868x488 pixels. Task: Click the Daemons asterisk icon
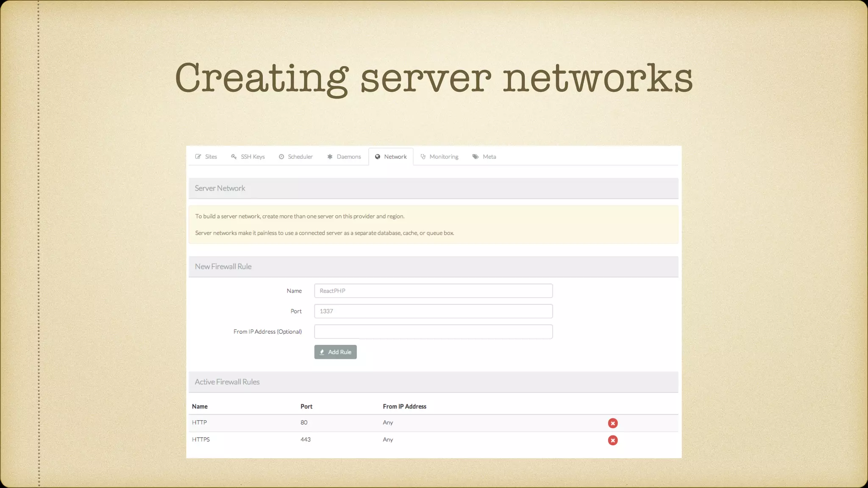[x=330, y=157]
